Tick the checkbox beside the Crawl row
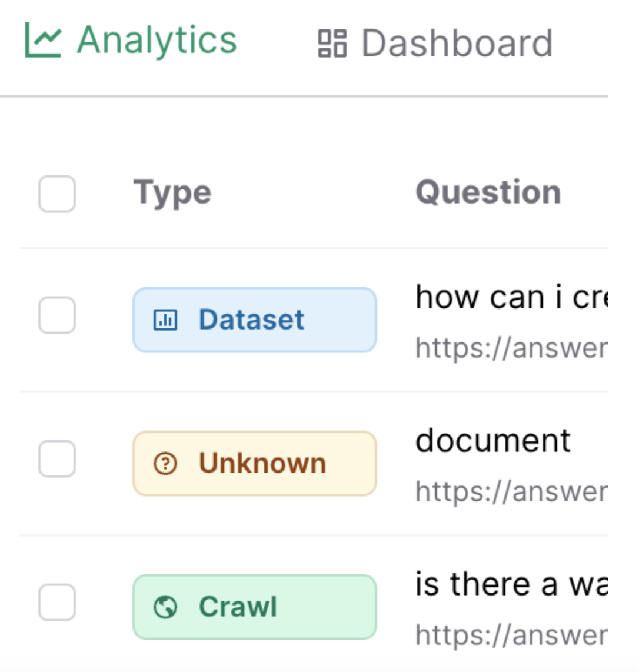Screen dimensions: 639x672 click(x=57, y=603)
